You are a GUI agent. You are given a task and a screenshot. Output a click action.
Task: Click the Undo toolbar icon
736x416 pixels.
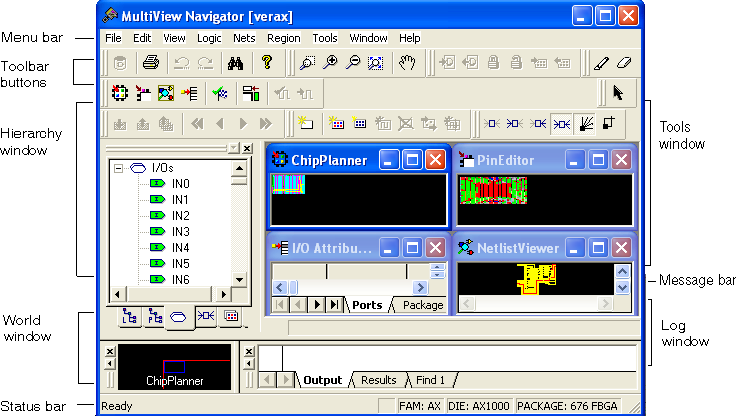click(182, 62)
